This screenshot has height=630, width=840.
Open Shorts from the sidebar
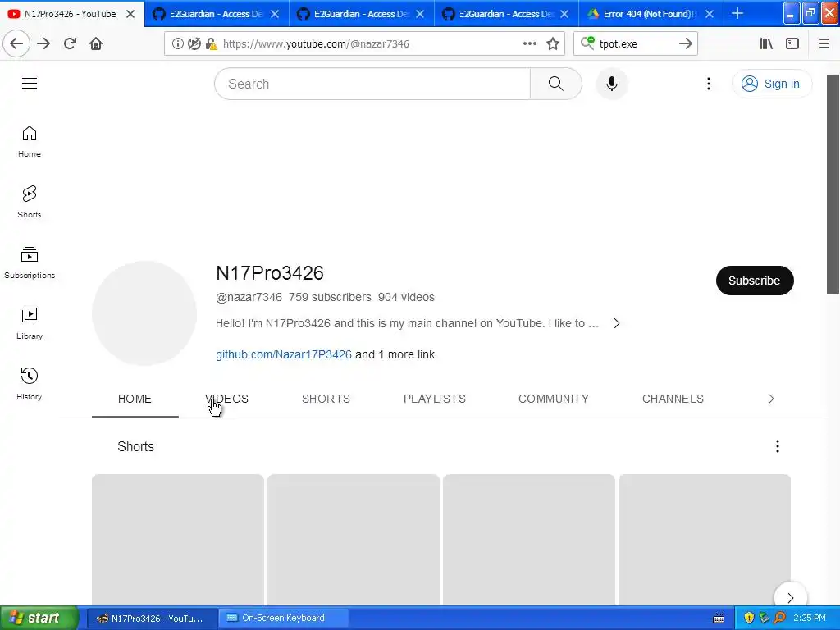tap(30, 202)
